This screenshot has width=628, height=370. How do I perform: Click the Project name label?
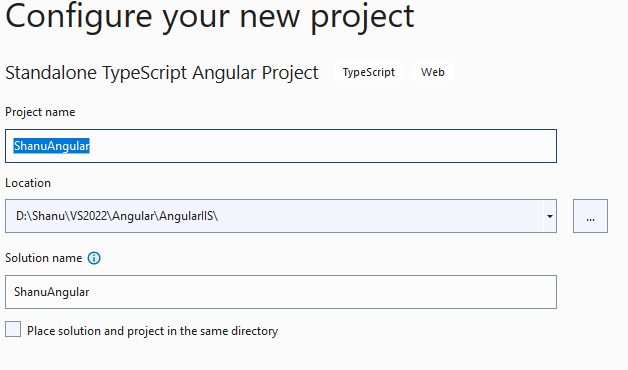40,112
